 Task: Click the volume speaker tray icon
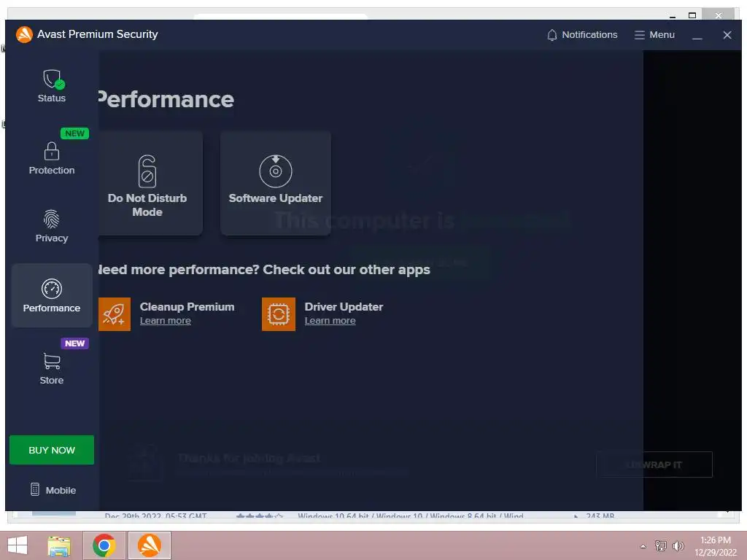[678, 545]
